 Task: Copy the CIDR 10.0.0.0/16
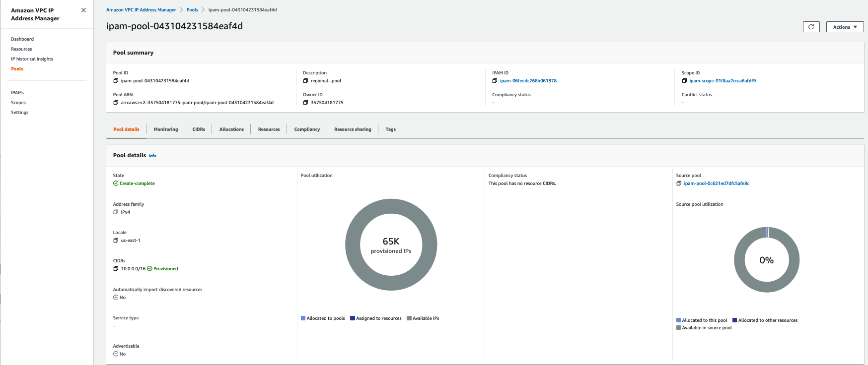(x=116, y=269)
